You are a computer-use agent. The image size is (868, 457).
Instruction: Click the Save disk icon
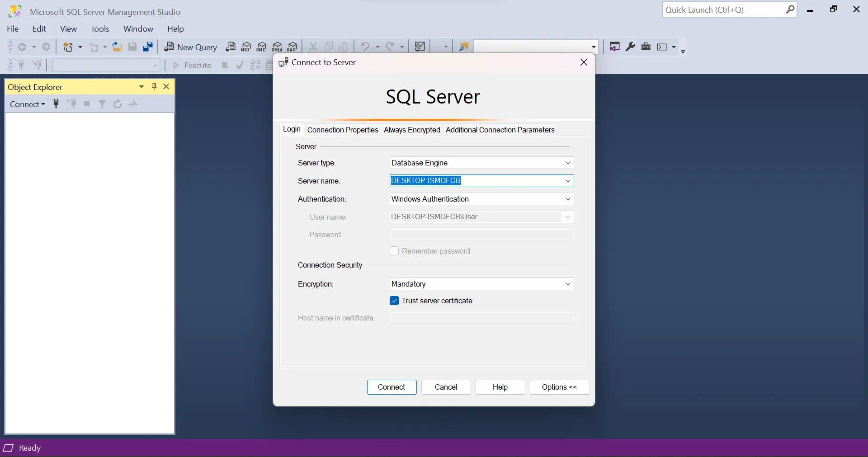[x=132, y=47]
